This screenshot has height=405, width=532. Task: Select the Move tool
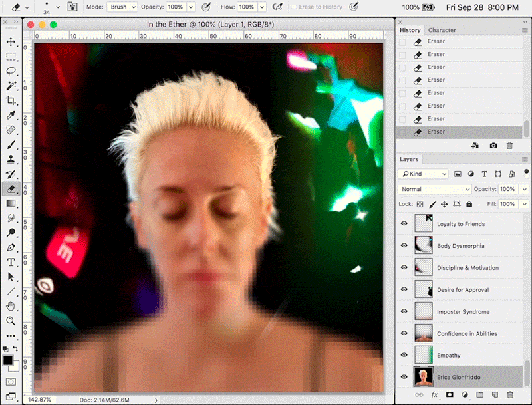coord(11,42)
